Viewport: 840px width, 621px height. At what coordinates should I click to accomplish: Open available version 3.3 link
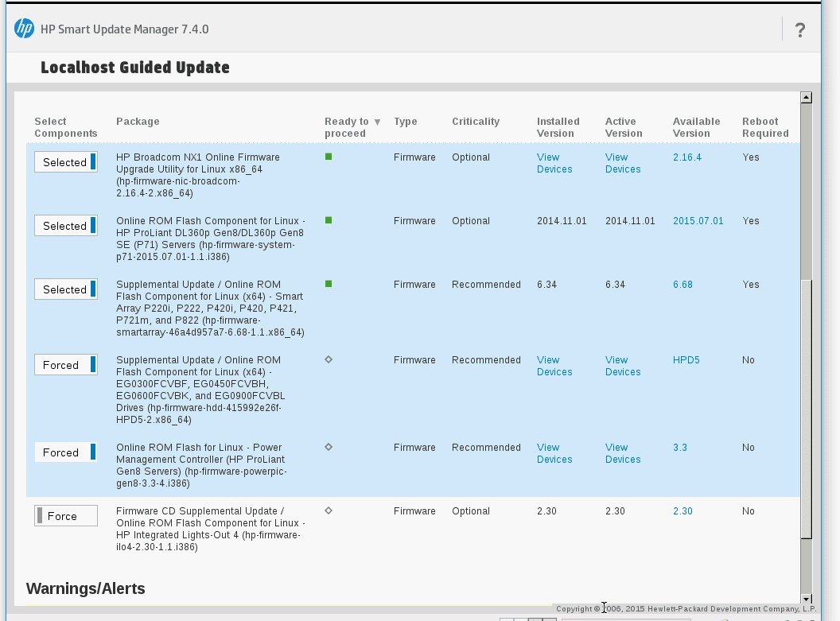coord(680,447)
